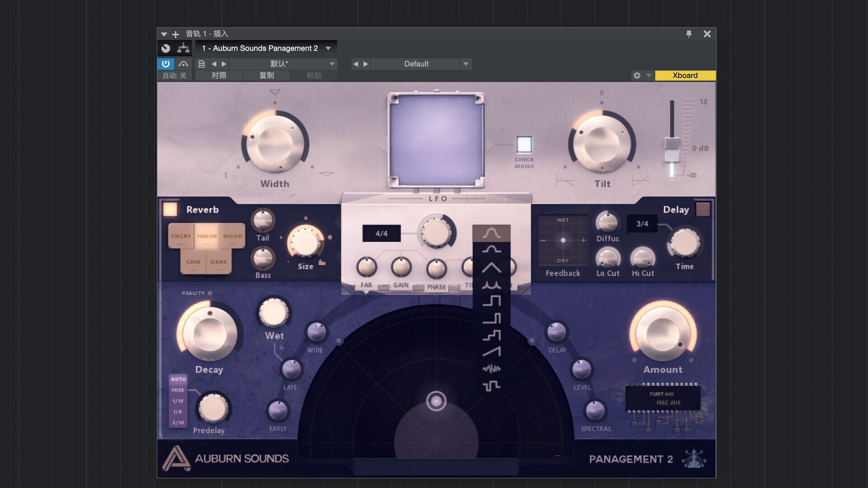Toggle plugin bypass power button

[165, 64]
